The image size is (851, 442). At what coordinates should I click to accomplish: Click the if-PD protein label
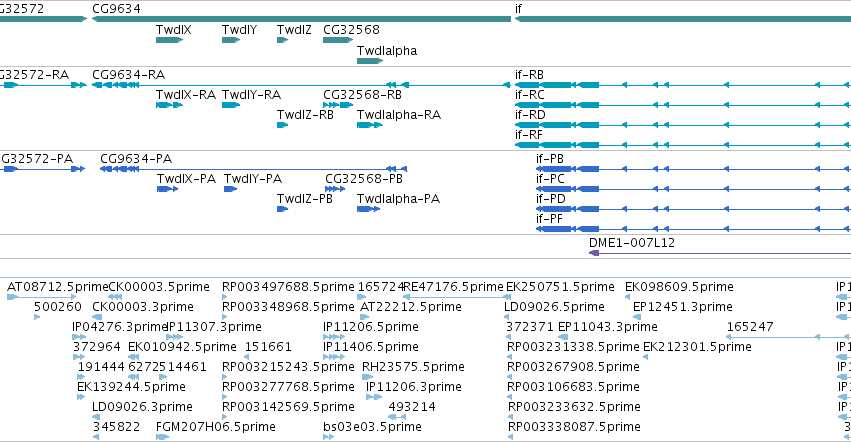tap(551, 199)
